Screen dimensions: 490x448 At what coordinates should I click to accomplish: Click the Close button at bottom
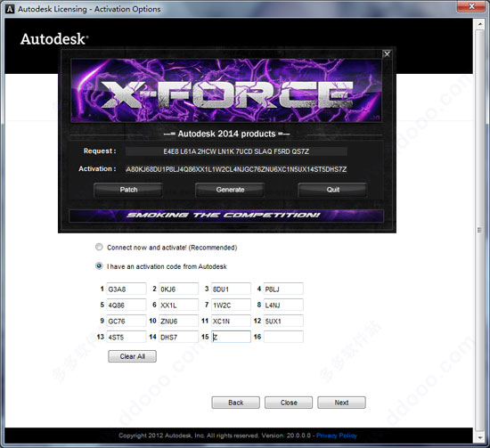(289, 403)
